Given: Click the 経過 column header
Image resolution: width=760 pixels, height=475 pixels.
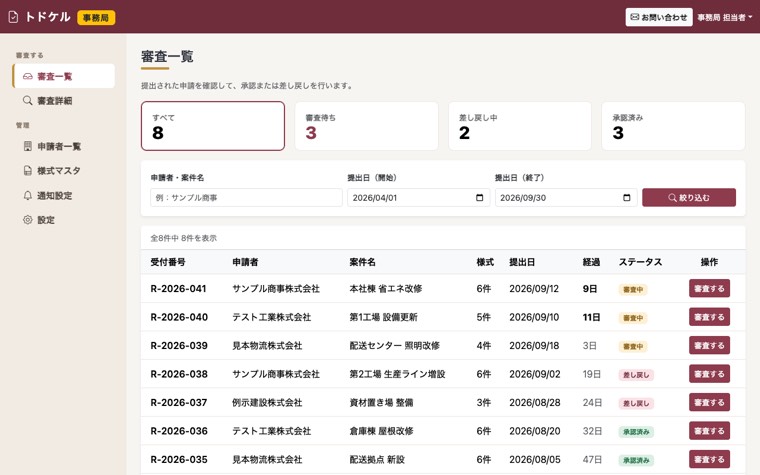Looking at the screenshot, I should tap(591, 262).
